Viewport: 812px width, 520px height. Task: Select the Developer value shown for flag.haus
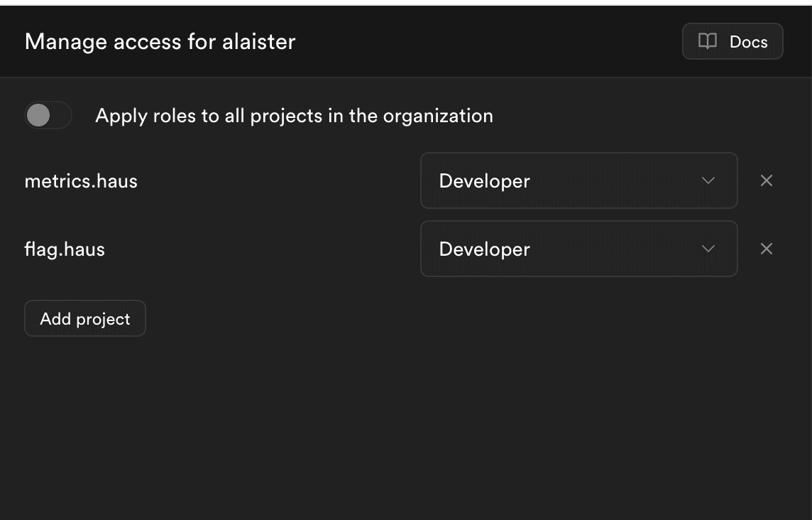(x=485, y=249)
